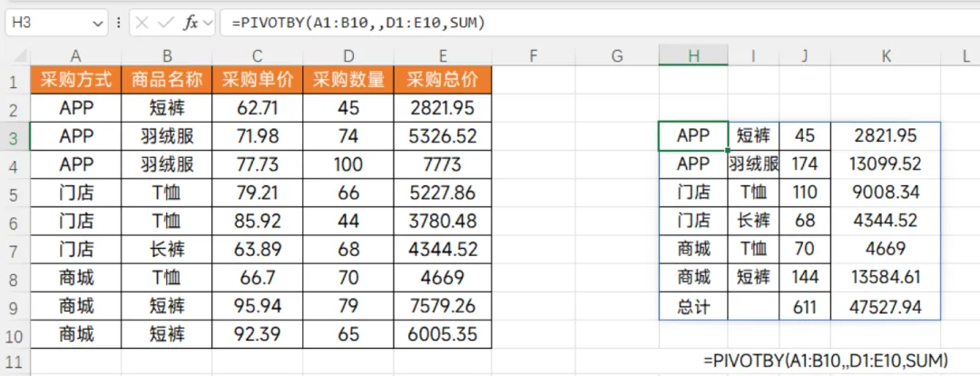
Task: Select column I header
Action: [753, 56]
